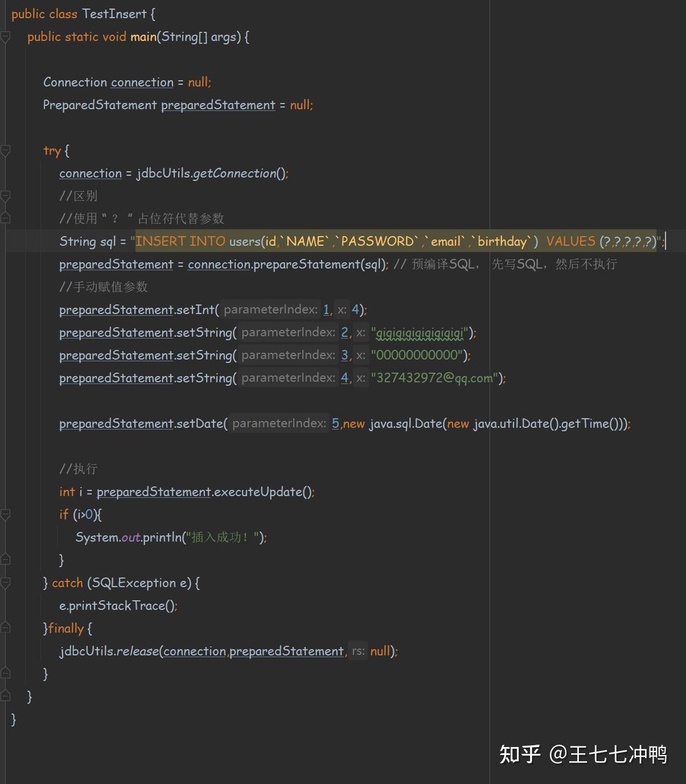Click the "327432972@qq.com" email string
The height and width of the screenshot is (784, 686).
[x=434, y=378]
